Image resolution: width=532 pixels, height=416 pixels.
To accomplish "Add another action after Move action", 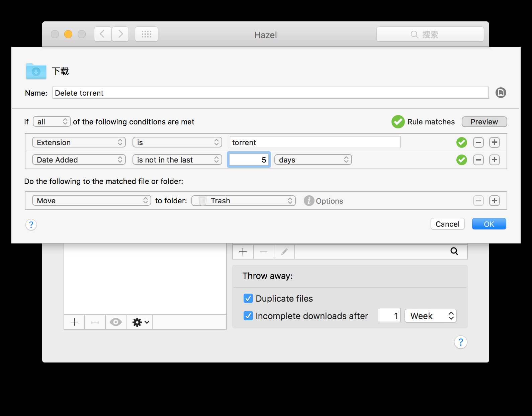I will (x=495, y=201).
